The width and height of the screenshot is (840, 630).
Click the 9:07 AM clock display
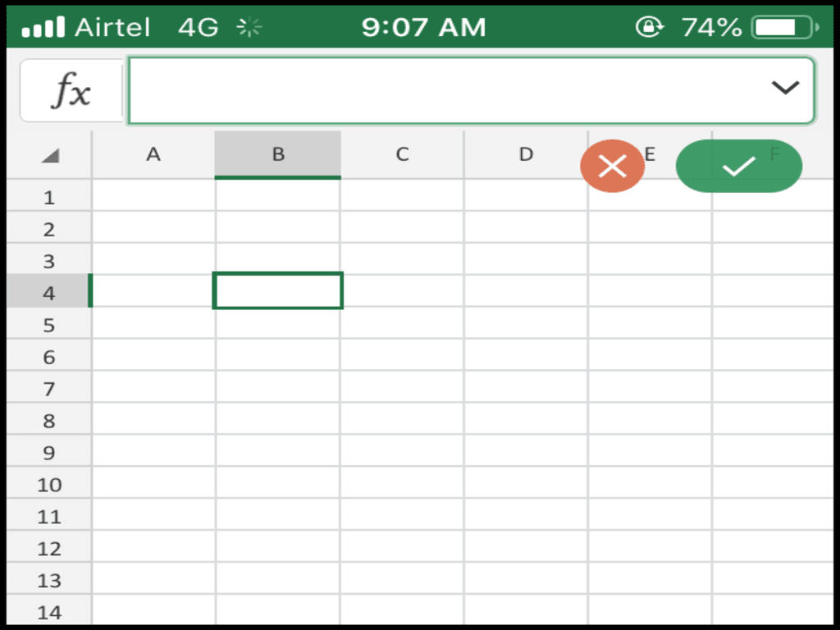pyautogui.click(x=423, y=26)
